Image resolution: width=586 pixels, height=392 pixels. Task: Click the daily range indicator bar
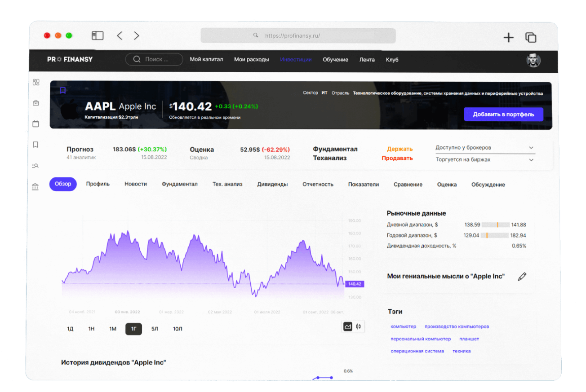(x=496, y=225)
